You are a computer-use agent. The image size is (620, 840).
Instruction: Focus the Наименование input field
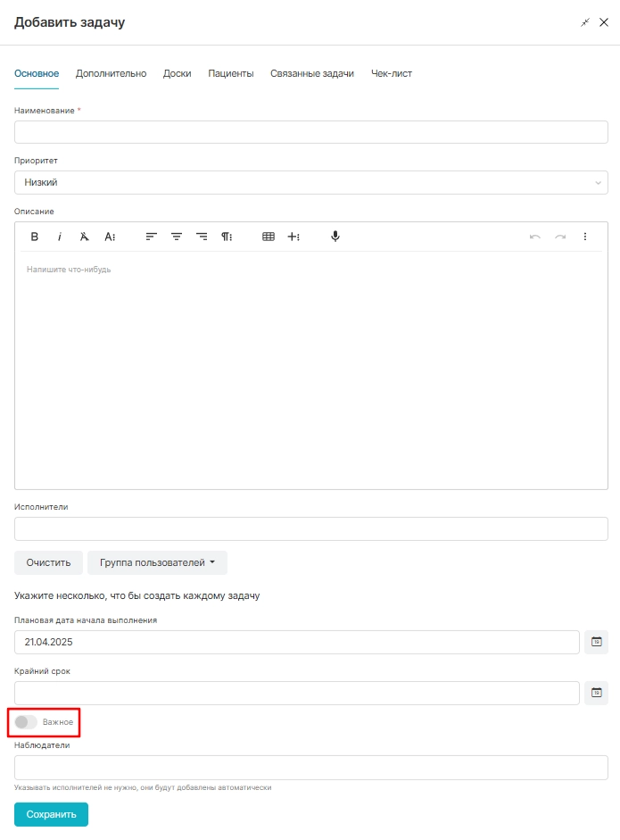[311, 132]
